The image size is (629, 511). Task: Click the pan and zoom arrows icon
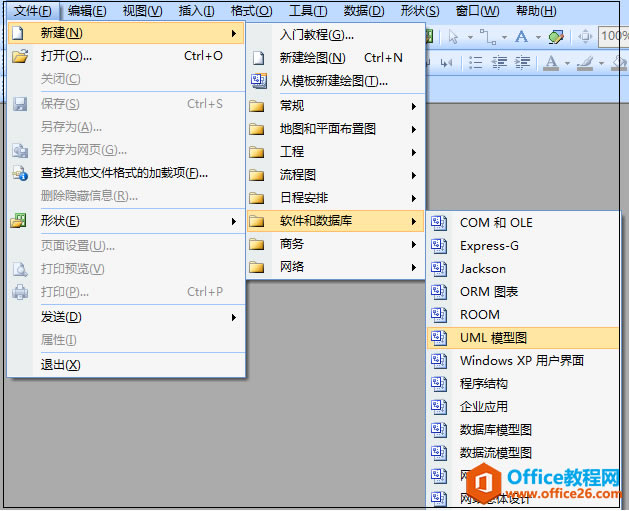(585, 37)
